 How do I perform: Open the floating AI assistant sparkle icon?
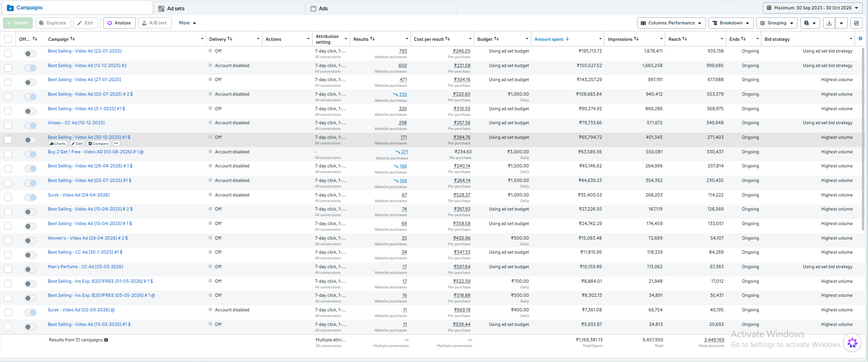853,343
